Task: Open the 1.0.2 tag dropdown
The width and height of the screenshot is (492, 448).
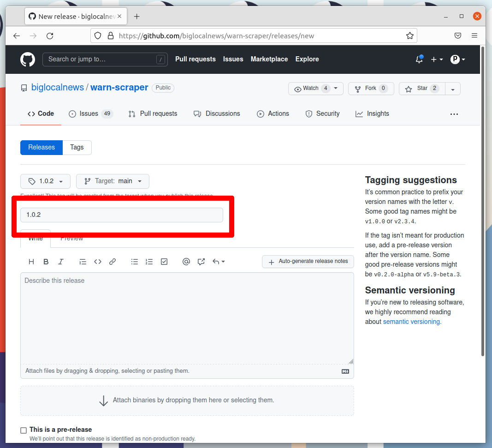Action: coord(46,181)
